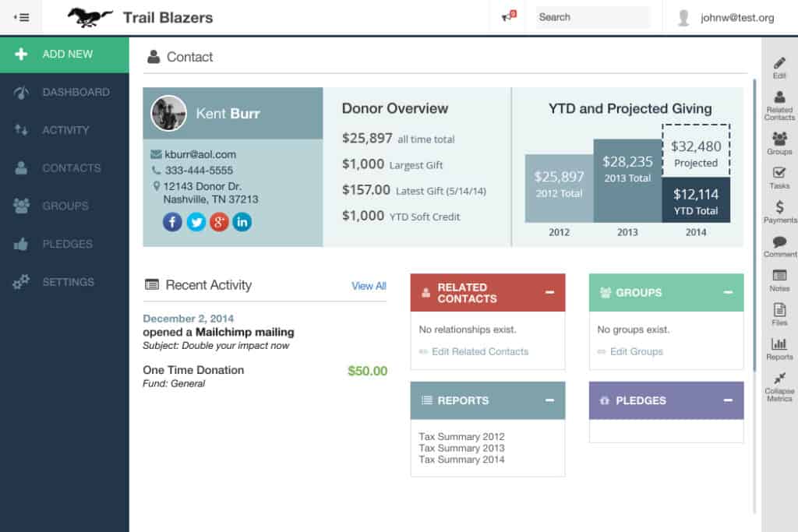Click the December 2, 2014 date
The width and height of the screenshot is (798, 532).
[x=189, y=319]
